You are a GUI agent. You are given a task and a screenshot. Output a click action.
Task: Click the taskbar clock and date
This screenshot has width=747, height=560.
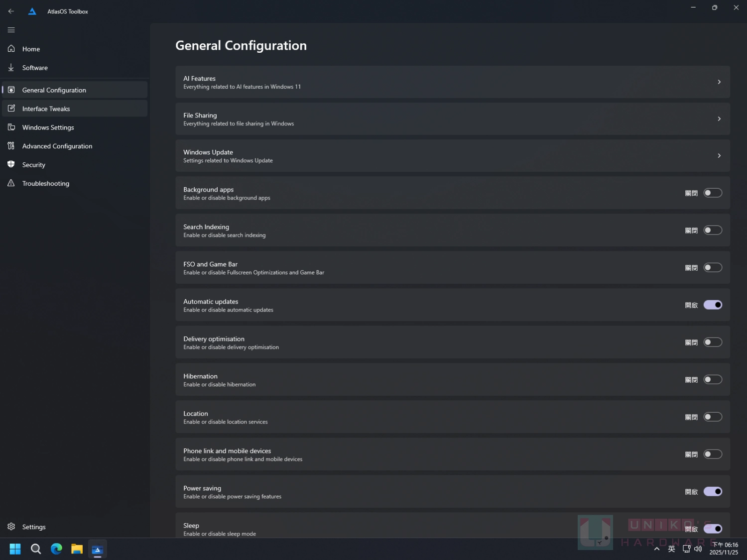(725, 549)
